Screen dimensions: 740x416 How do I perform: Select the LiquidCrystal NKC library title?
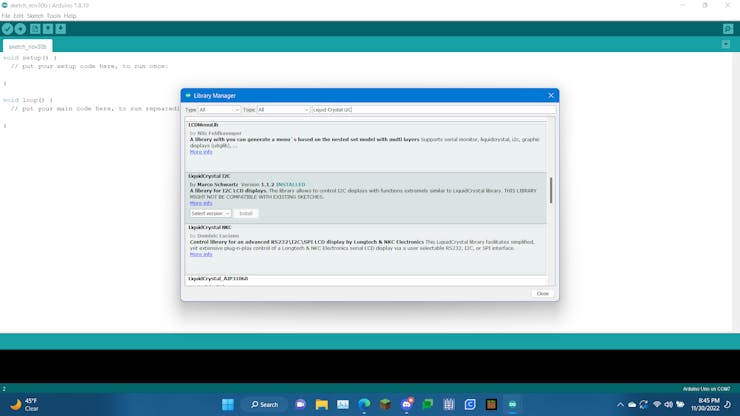click(x=210, y=227)
